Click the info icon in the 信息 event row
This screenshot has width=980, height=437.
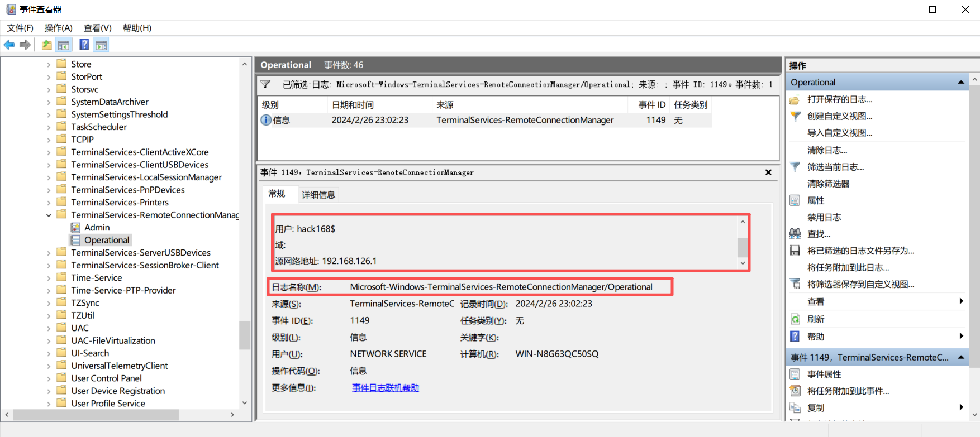(x=266, y=120)
